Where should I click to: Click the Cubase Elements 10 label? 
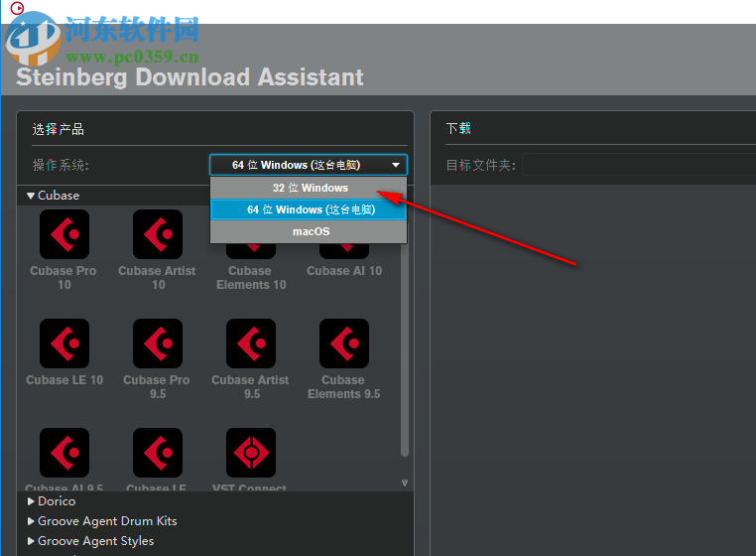point(251,278)
